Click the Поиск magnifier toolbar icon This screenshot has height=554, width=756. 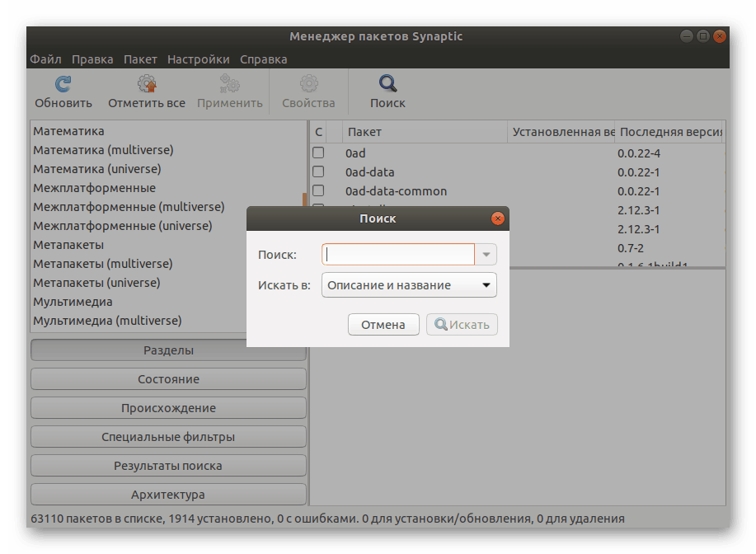(387, 83)
